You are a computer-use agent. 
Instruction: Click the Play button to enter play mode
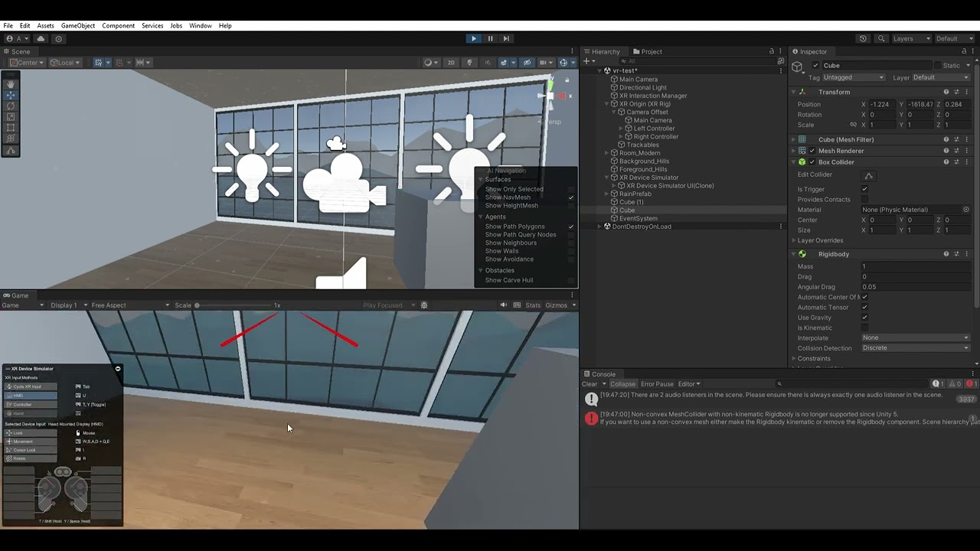click(473, 38)
